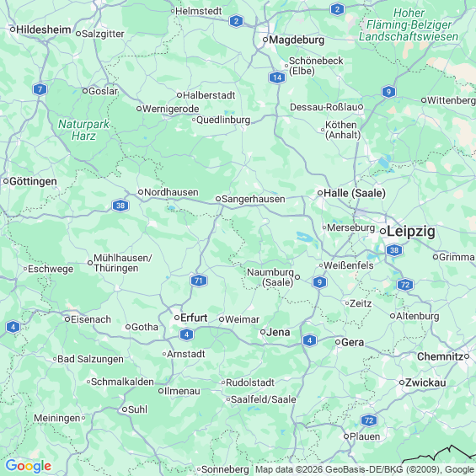Viewport: 476px width, 476px height.
Task: Click the Chemnitz city label
Action: point(440,356)
